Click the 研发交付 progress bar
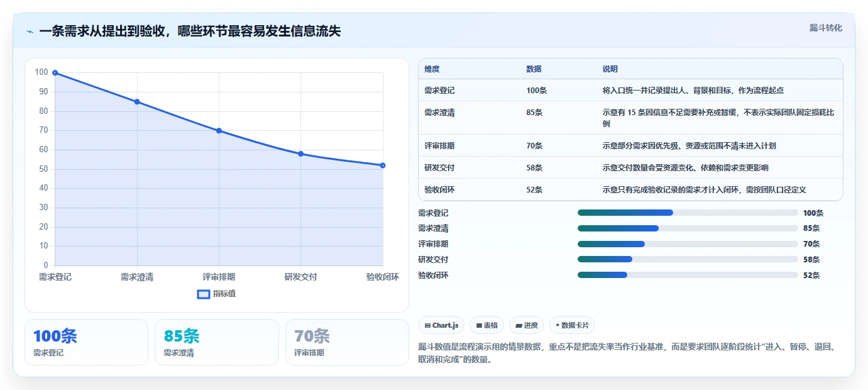 pyautogui.click(x=688, y=259)
